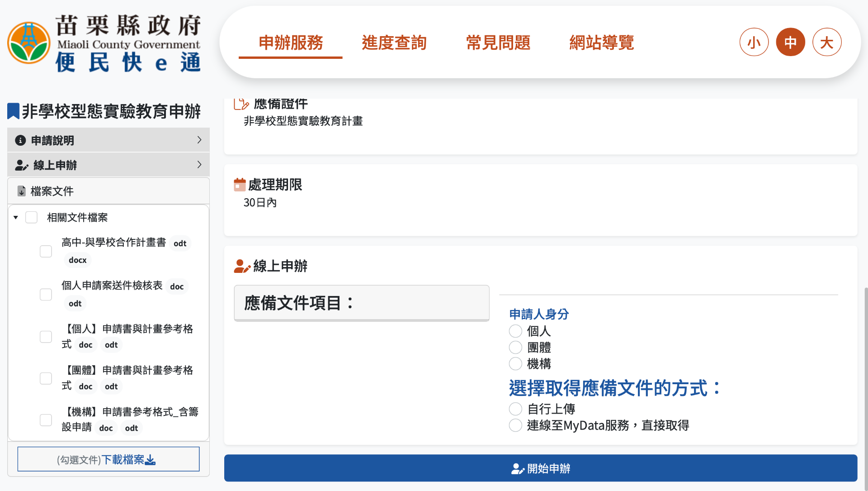Check the 高中-與學校合作計畫書 checkbox

click(x=46, y=251)
